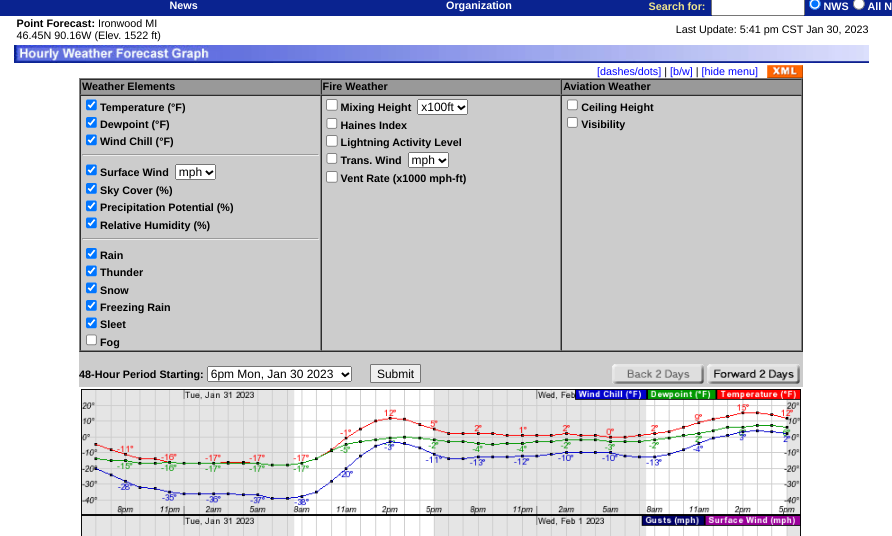Click the [hide menu] link
The height and width of the screenshot is (536, 892).
pos(729,71)
